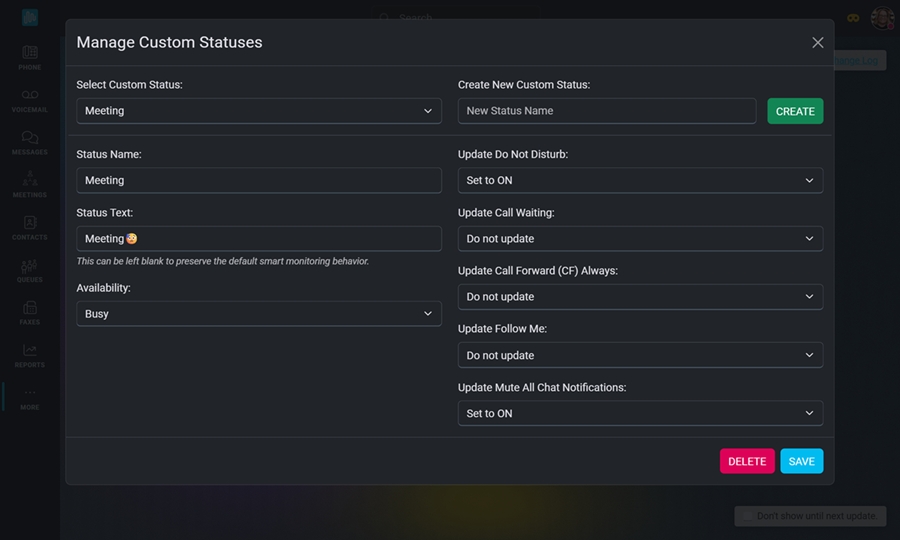This screenshot has height=540, width=900.
Task: Click the Status Name text field
Action: (259, 180)
